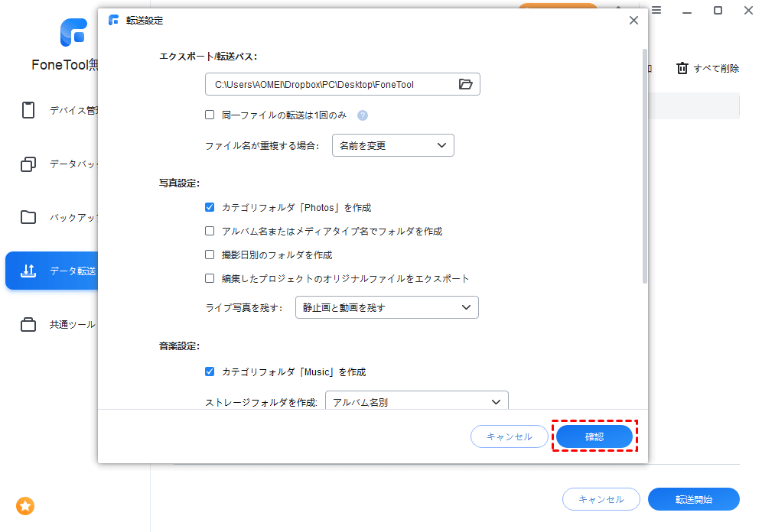Open the 名前を変更 dropdown
The height and width of the screenshot is (532, 762).
(x=392, y=145)
